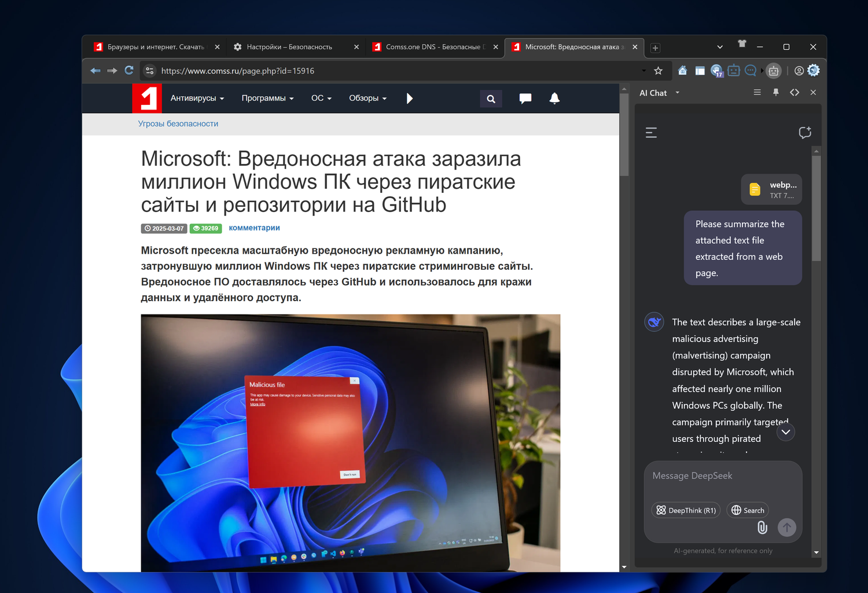The image size is (868, 593).
Task: Open the Угрозы безопасности breadcrumb link
Action: click(x=178, y=124)
